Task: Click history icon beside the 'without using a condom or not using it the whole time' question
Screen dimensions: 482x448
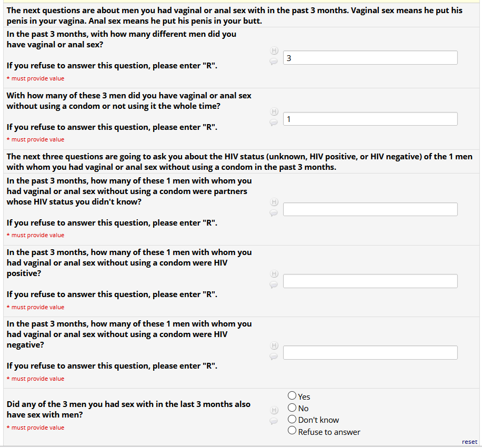Action: pos(274,111)
